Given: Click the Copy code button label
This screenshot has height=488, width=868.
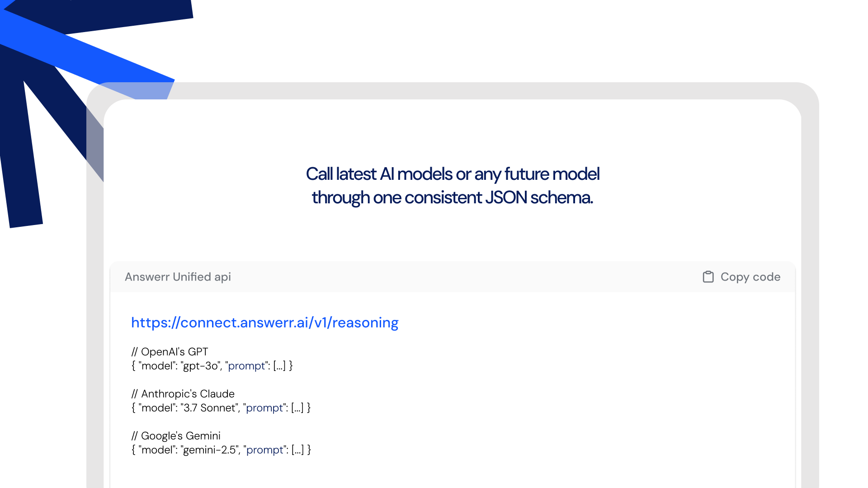Looking at the screenshot, I should [750, 277].
